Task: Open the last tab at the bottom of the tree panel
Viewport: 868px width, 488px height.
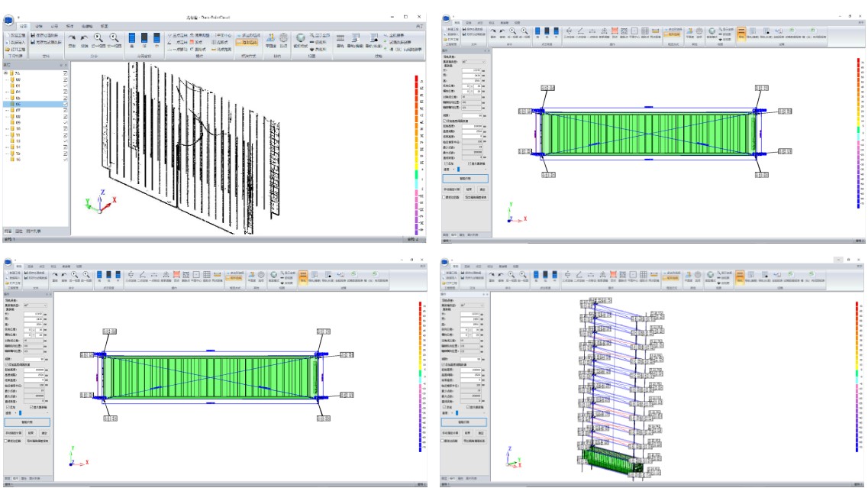Action: point(34,231)
